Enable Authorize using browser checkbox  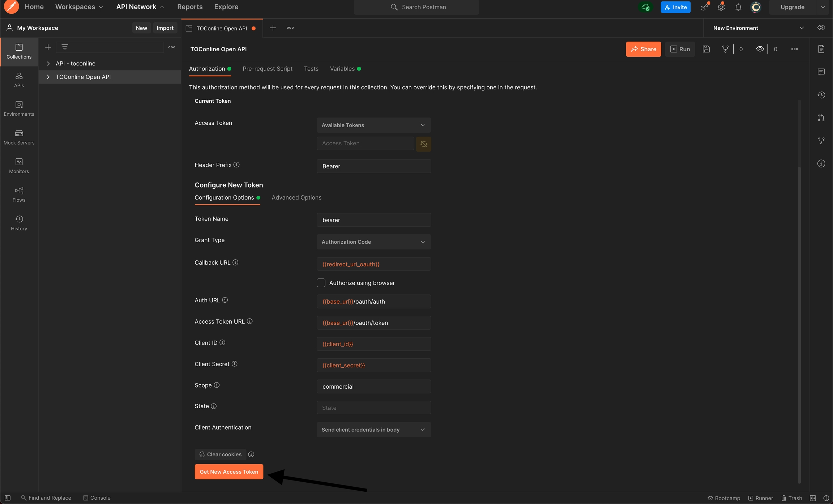pos(321,283)
